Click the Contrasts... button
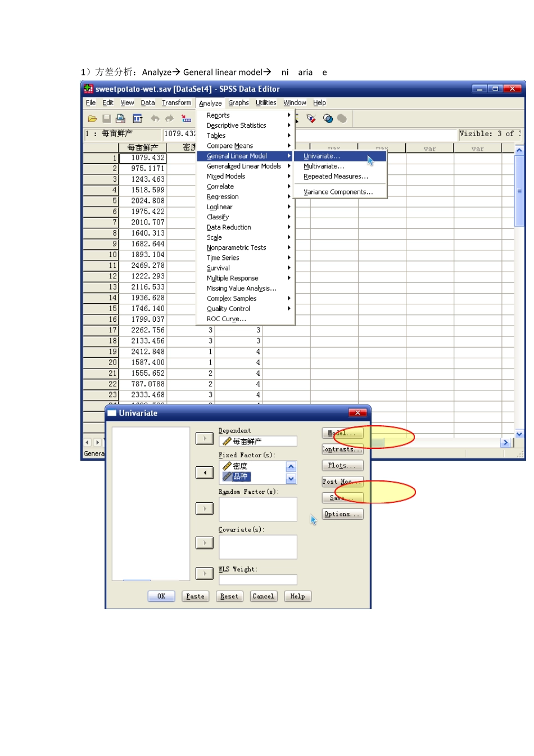Image resolution: width=534 pixels, height=756 pixels. [x=342, y=449]
